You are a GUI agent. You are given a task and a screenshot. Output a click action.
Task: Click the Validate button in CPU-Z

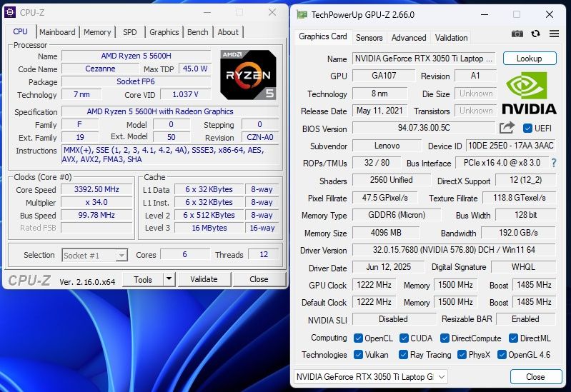tap(204, 279)
